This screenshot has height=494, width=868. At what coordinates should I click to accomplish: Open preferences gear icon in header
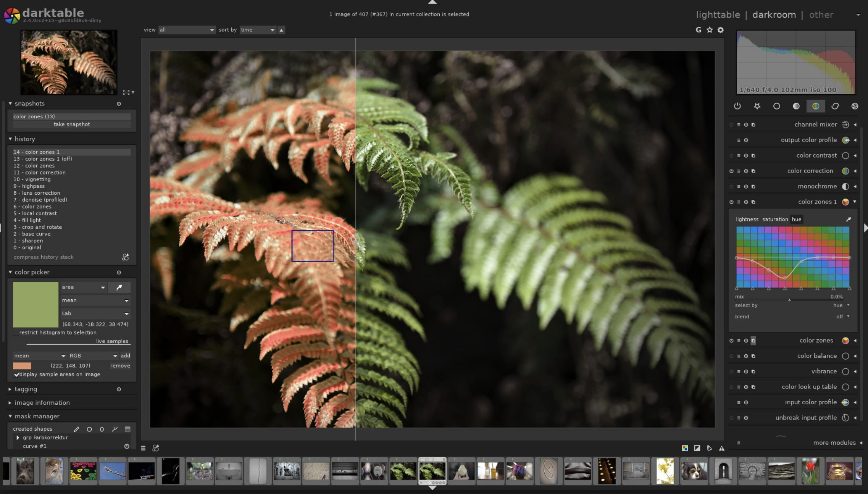tap(721, 30)
